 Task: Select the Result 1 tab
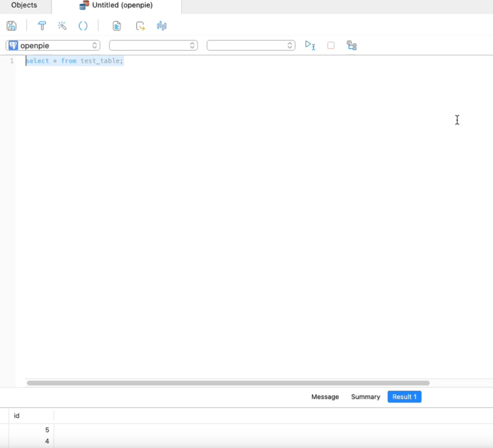click(x=404, y=397)
